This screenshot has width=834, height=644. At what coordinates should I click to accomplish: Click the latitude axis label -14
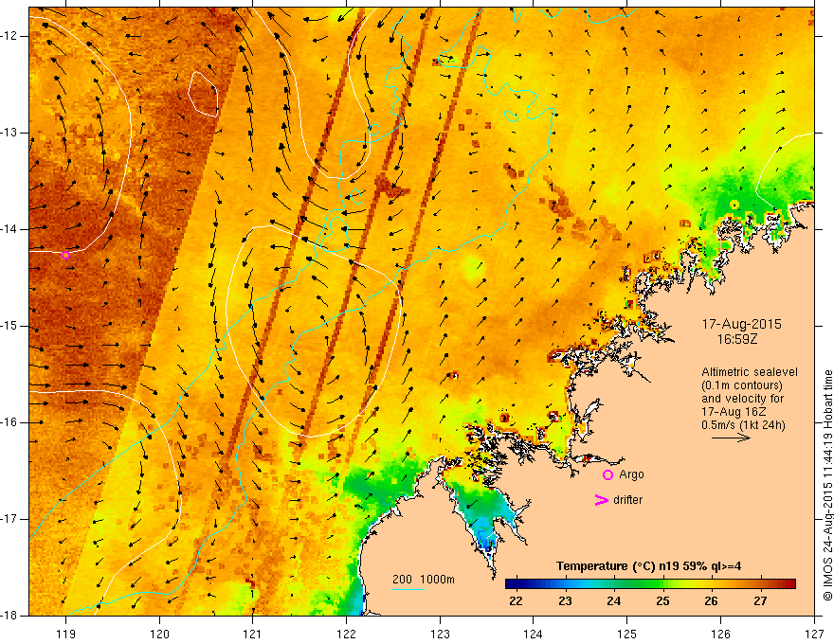tap(9, 229)
